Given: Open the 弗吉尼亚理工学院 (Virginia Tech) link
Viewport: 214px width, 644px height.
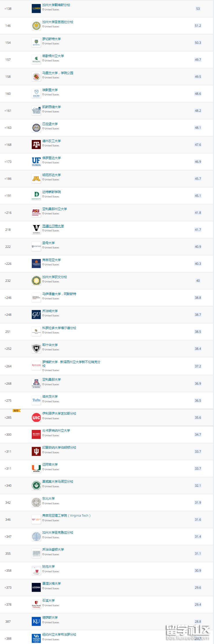Looking at the screenshot, I should [66, 515].
